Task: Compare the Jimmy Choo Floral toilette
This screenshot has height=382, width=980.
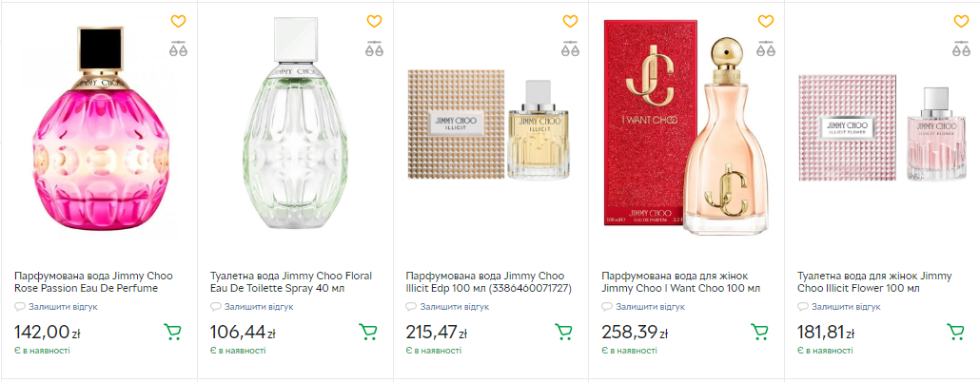Action: (x=374, y=50)
